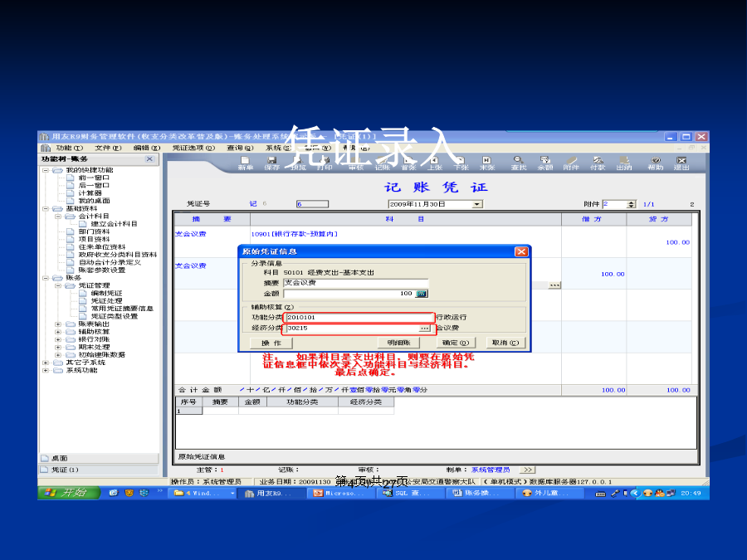Open calculator icon beside 金额 field
747x560 pixels.
click(422, 294)
